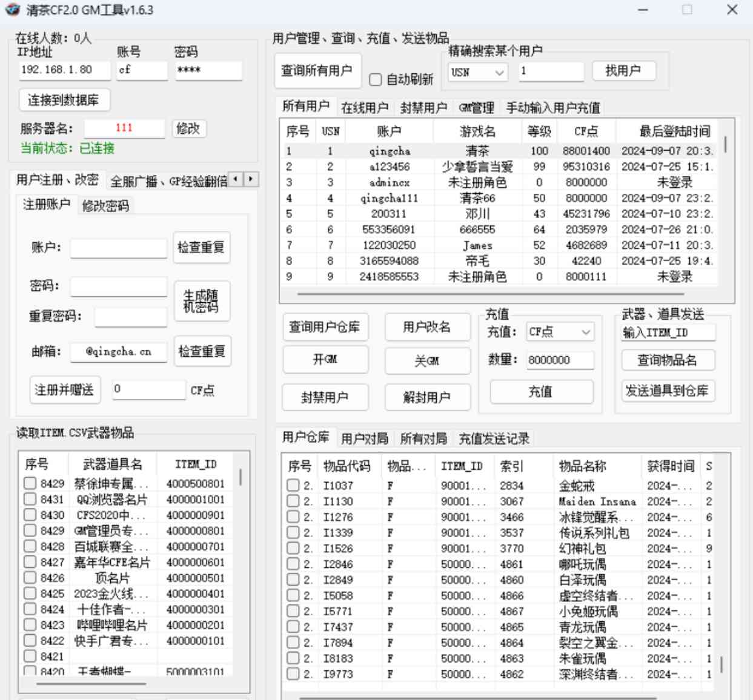Open the 充值发送记录 tab
The image size is (753, 700).
494,438
